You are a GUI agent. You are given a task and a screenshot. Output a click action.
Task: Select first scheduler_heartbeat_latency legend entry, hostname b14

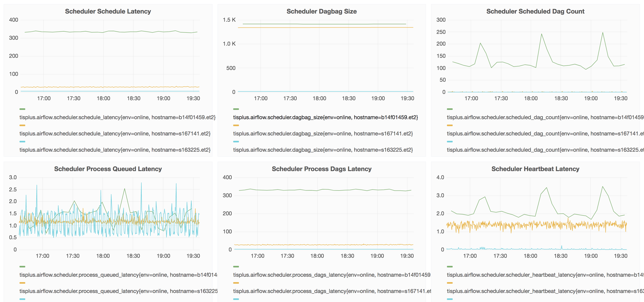545,275
